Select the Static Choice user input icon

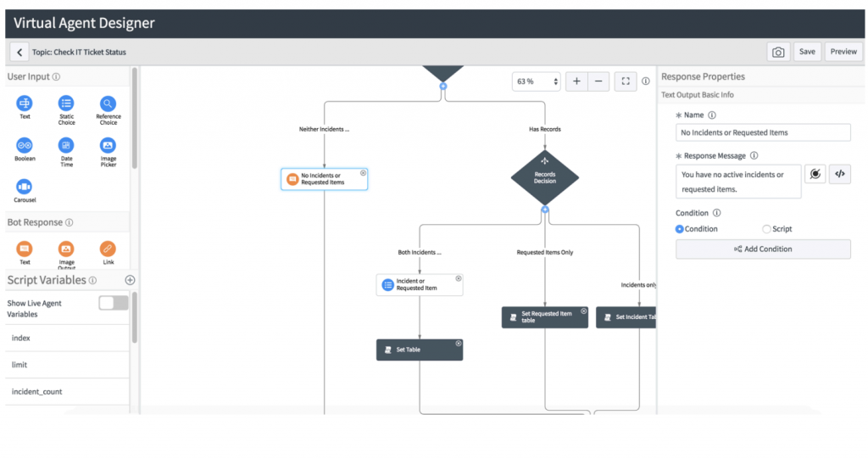click(x=66, y=104)
